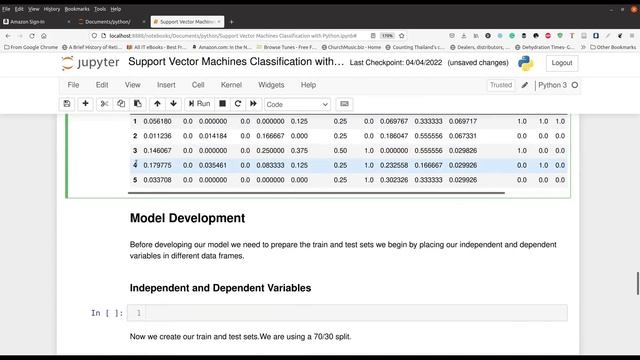This screenshot has height=360, width=640.
Task: Open Jupyter Insert menu
Action: (166, 85)
